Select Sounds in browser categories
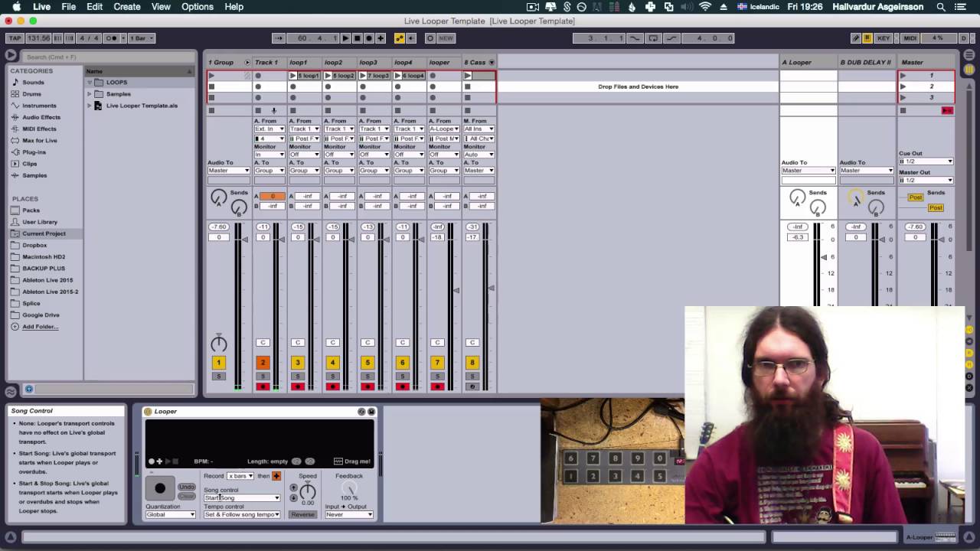This screenshot has height=551, width=980. click(33, 82)
